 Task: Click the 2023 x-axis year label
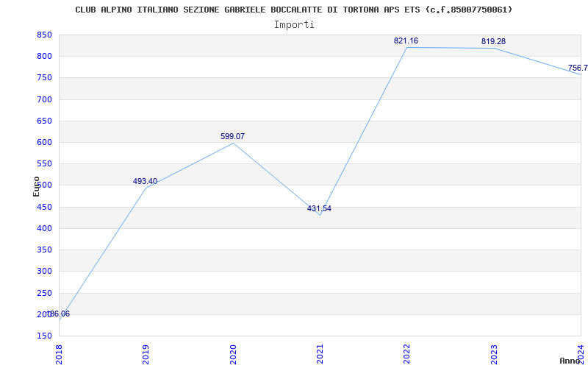point(494,354)
